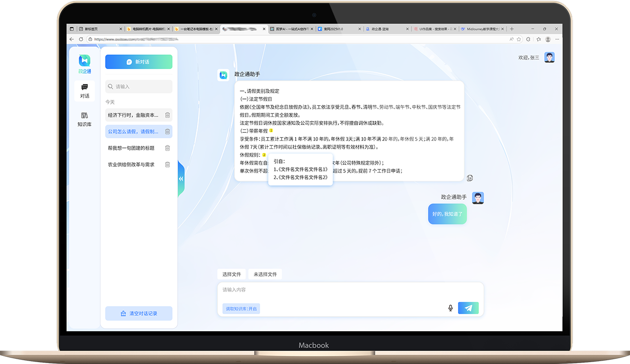Viewport: 630px width, 364px height.
Task: Copy the assistant reply with copy icon
Action: click(470, 178)
